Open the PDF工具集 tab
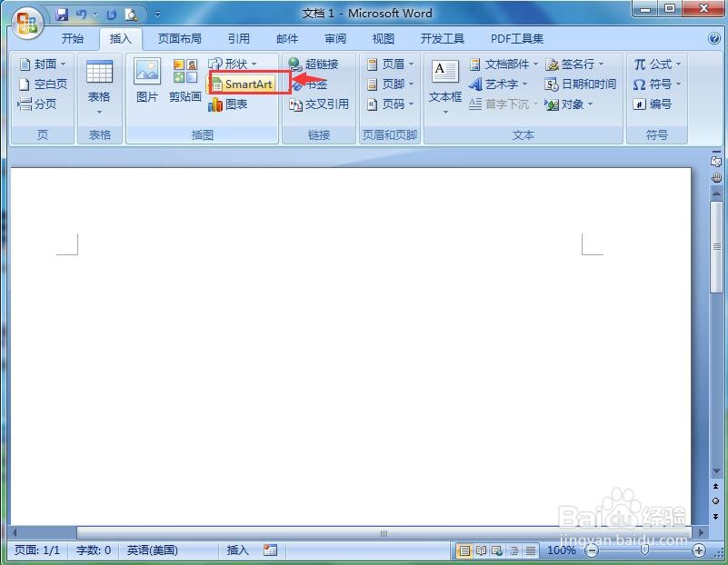 tap(517, 38)
